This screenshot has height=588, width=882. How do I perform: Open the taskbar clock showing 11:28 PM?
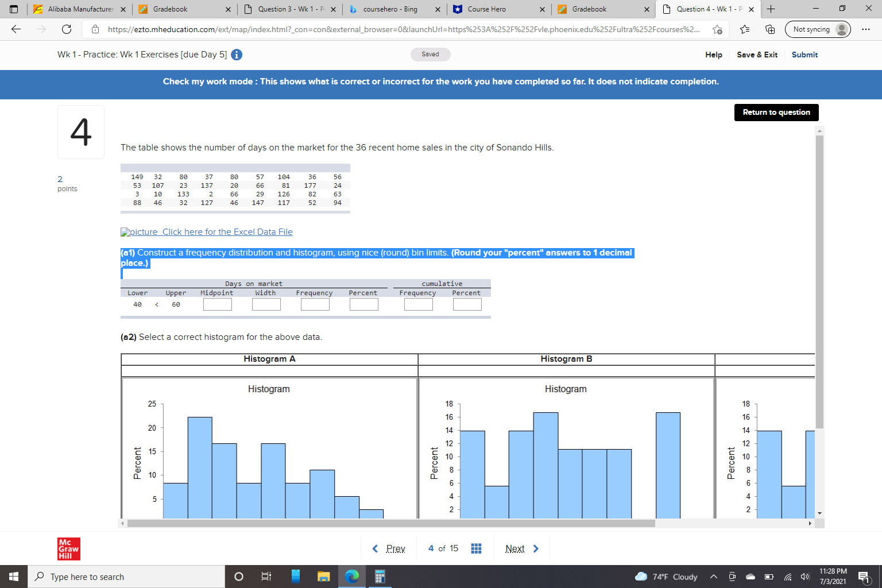click(x=833, y=577)
